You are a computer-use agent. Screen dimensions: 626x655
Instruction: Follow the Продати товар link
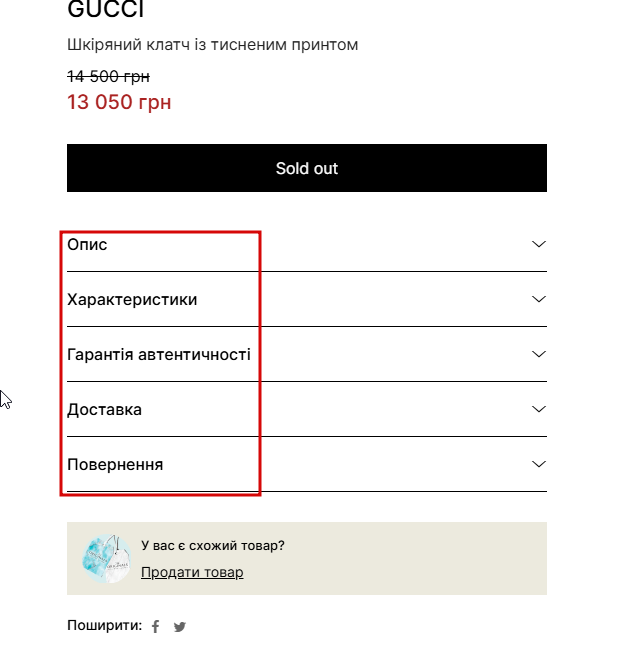[x=192, y=572]
